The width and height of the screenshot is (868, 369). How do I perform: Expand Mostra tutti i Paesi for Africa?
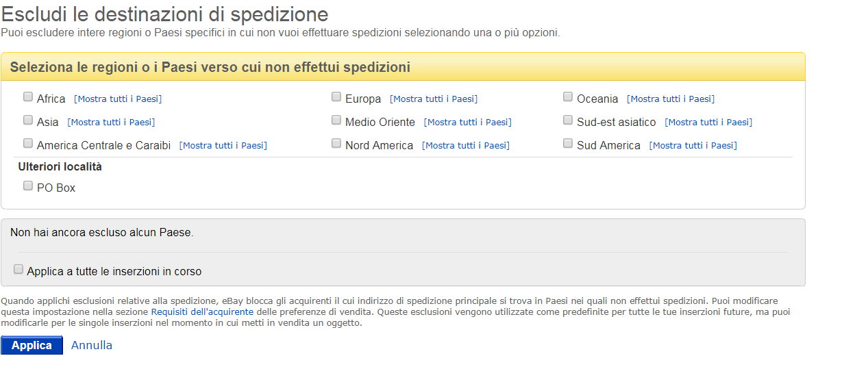[118, 99]
